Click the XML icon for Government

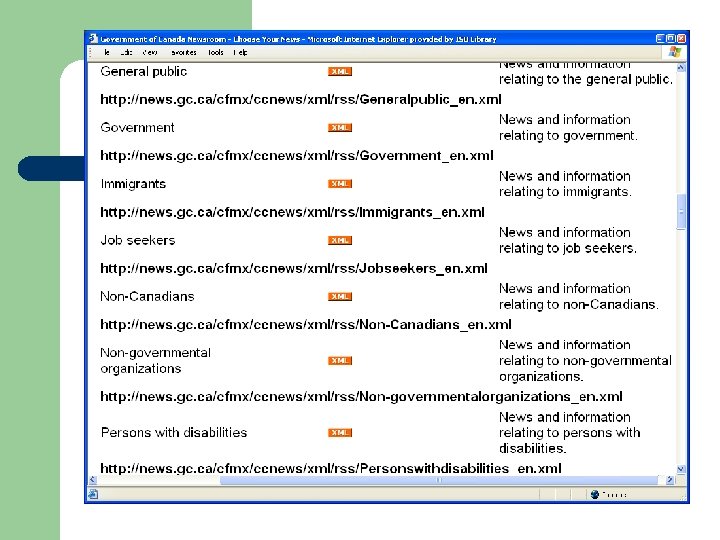(340, 128)
